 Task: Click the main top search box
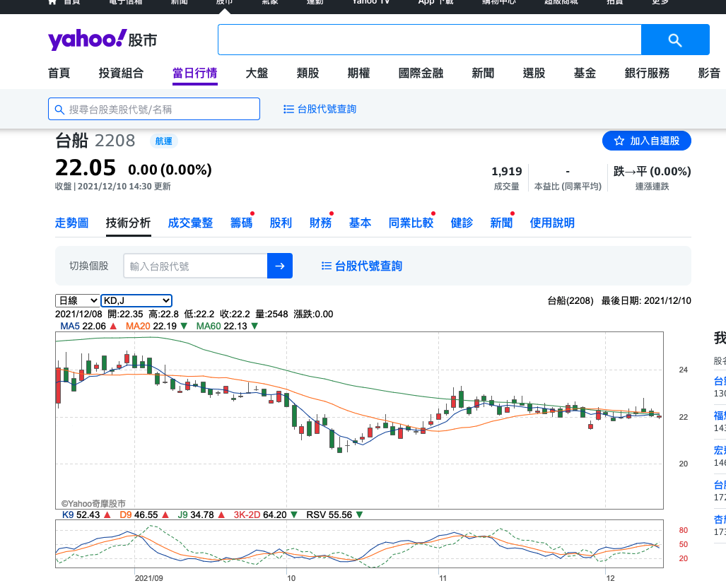tap(429, 40)
